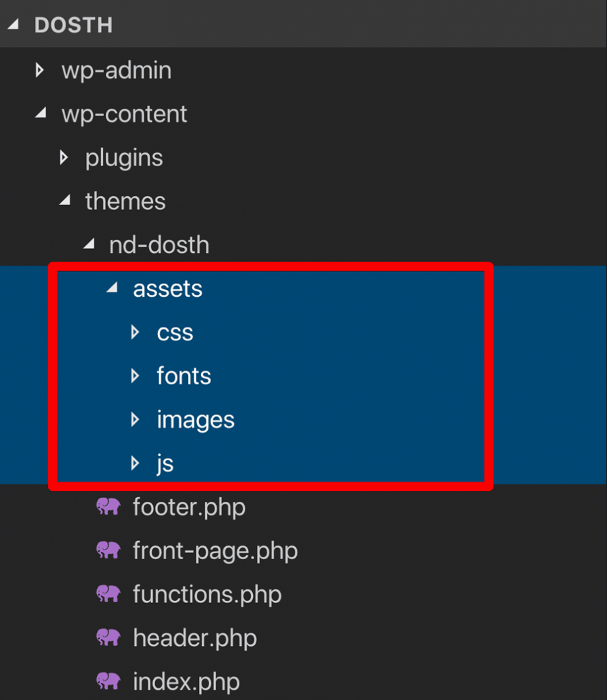The image size is (607, 700).
Task: Collapse the themes folder arrow
Action: click(x=64, y=201)
